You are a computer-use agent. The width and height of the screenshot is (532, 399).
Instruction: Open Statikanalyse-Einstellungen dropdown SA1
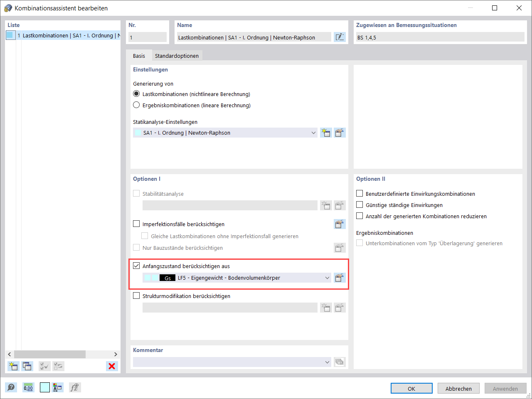(x=225, y=133)
